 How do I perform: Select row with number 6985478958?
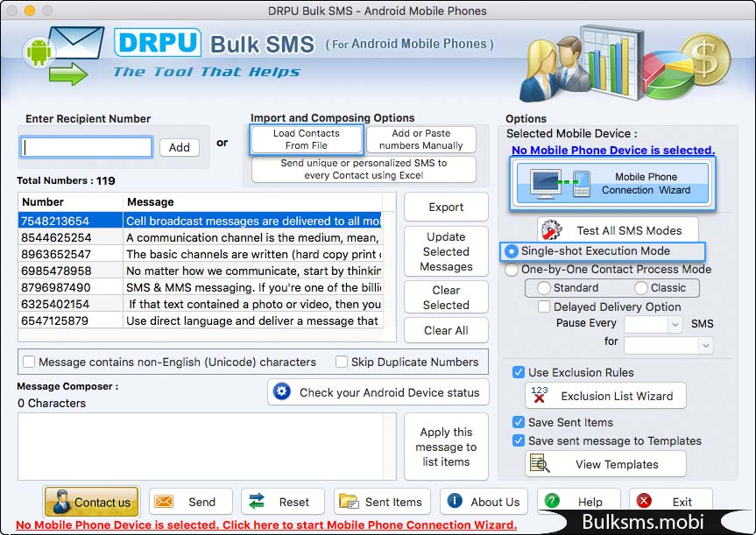[200, 271]
